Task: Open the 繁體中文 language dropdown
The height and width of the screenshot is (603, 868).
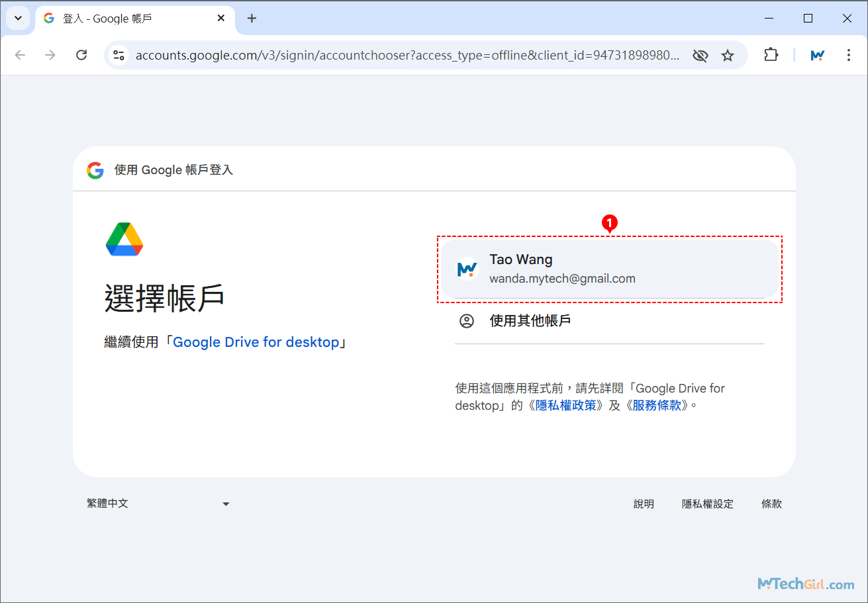Action: click(x=159, y=503)
